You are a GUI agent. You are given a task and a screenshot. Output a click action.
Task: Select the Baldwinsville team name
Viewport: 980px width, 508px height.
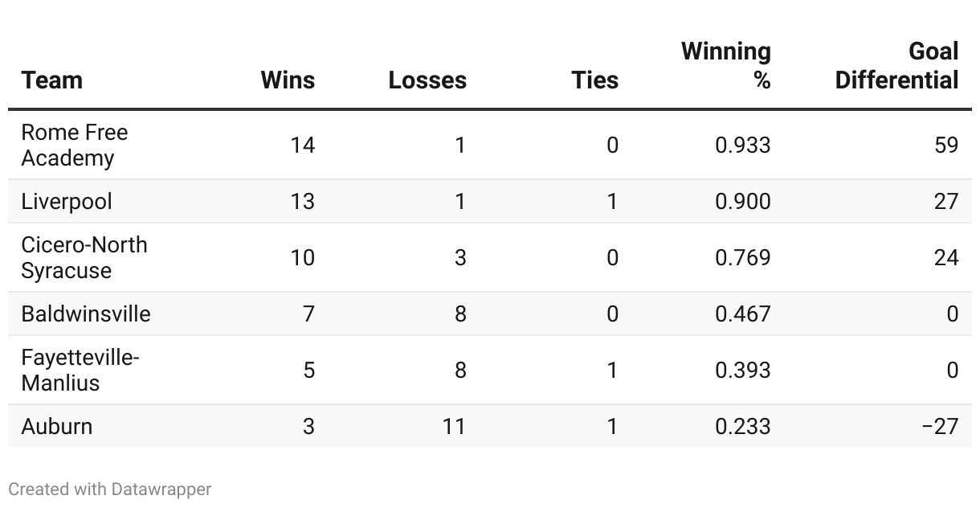coord(86,313)
